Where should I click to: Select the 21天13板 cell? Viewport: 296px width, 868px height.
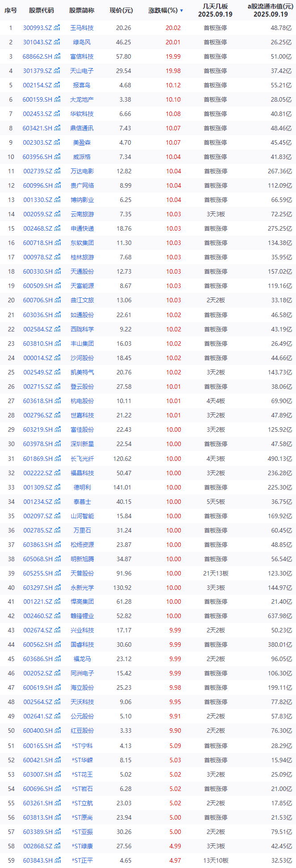pyautogui.click(x=216, y=573)
